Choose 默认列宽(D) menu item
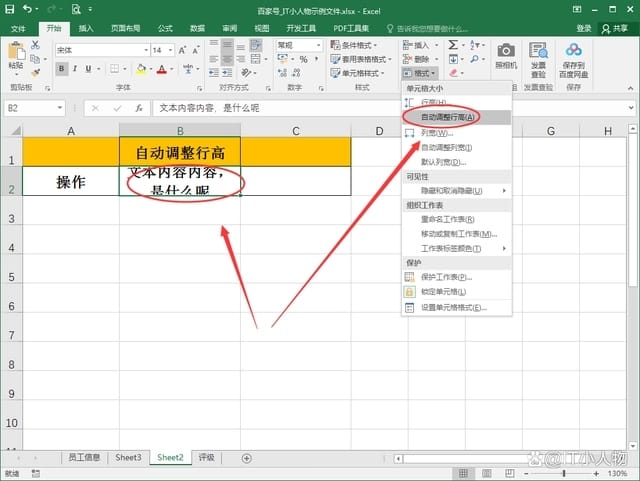The width and height of the screenshot is (640, 481). point(456,162)
